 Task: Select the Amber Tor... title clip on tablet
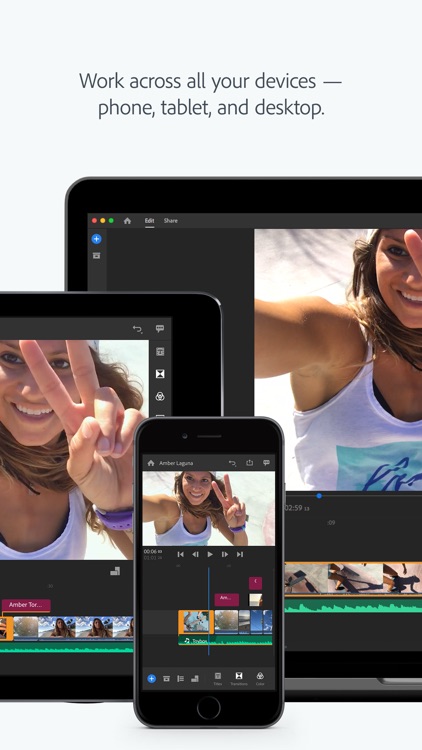(x=26, y=605)
